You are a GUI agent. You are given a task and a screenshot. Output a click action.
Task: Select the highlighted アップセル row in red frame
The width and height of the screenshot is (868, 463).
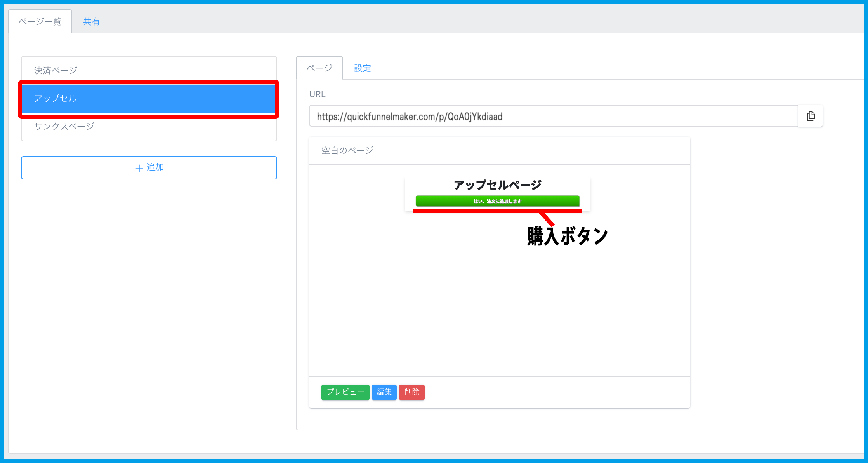(149, 98)
